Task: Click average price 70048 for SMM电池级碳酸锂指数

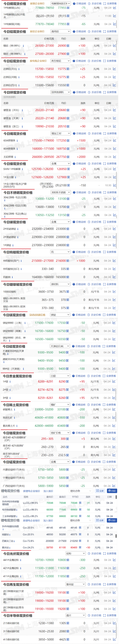Action: [74, 503]
